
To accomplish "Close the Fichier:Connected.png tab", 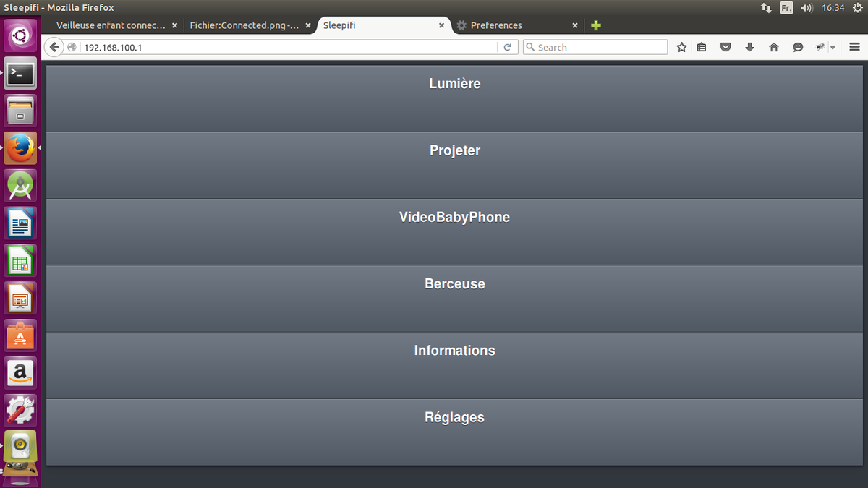I will [308, 25].
